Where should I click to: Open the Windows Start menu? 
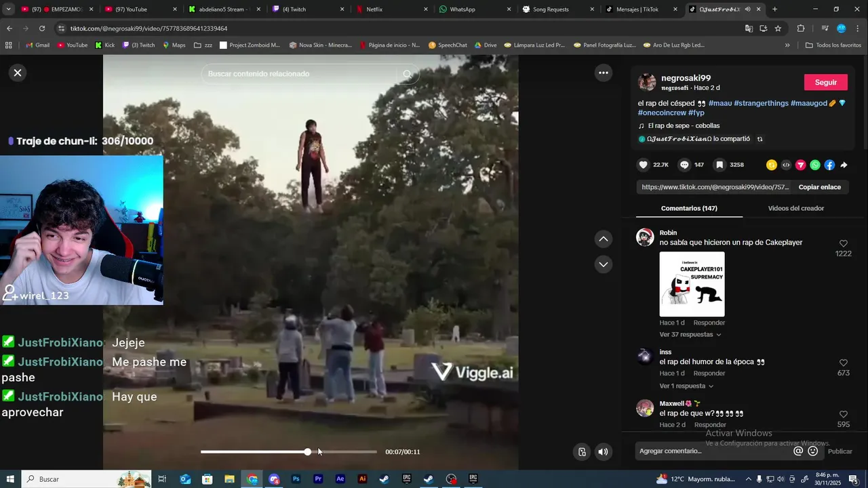[x=10, y=479]
